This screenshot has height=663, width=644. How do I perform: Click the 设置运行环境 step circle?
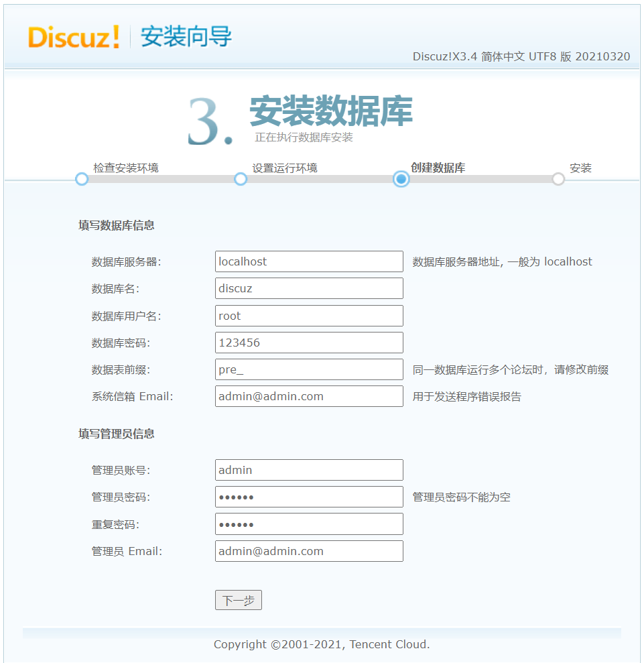pyautogui.click(x=241, y=179)
